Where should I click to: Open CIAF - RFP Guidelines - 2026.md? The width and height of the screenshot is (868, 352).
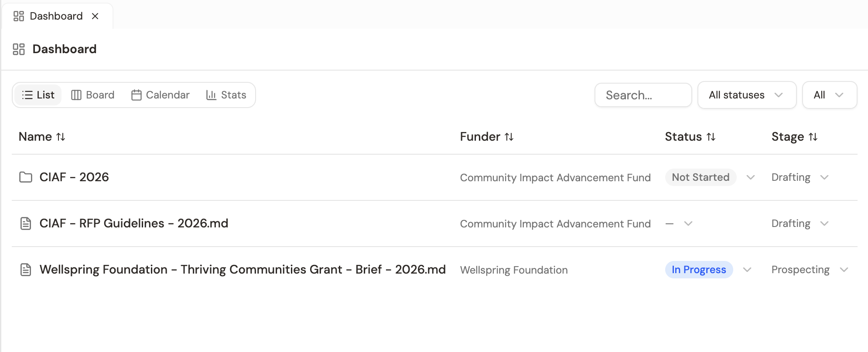pyautogui.click(x=133, y=223)
